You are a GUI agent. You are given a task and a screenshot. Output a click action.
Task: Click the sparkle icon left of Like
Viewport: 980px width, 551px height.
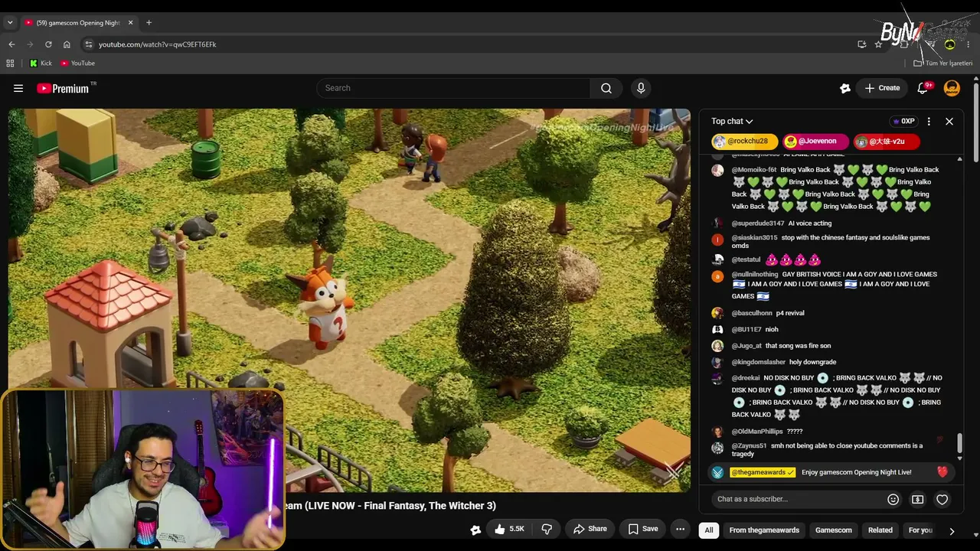(x=475, y=529)
